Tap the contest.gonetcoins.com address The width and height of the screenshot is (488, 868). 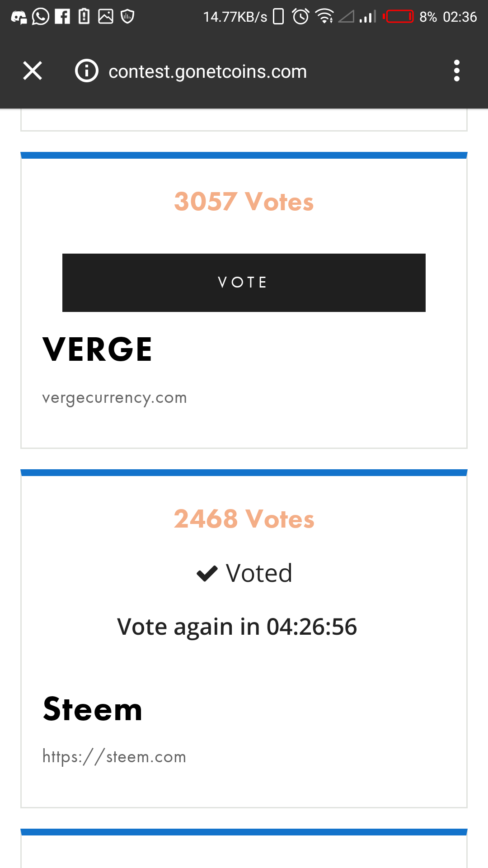(x=208, y=71)
